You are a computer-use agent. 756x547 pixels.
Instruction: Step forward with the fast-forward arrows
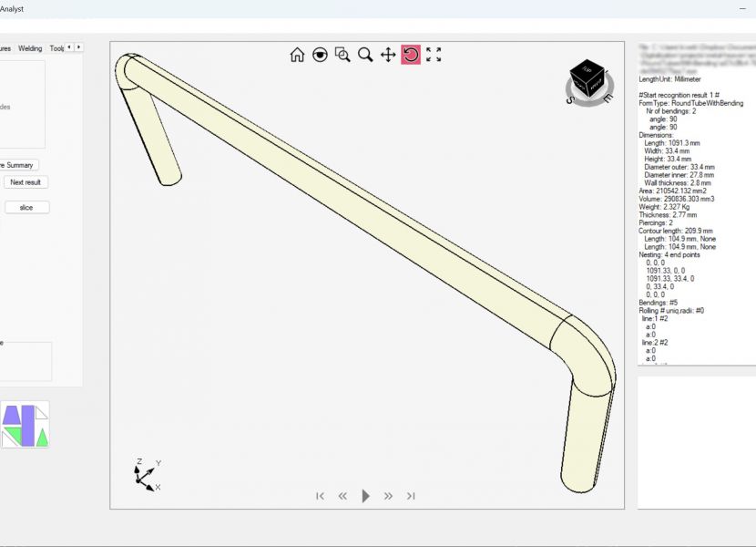tap(388, 496)
